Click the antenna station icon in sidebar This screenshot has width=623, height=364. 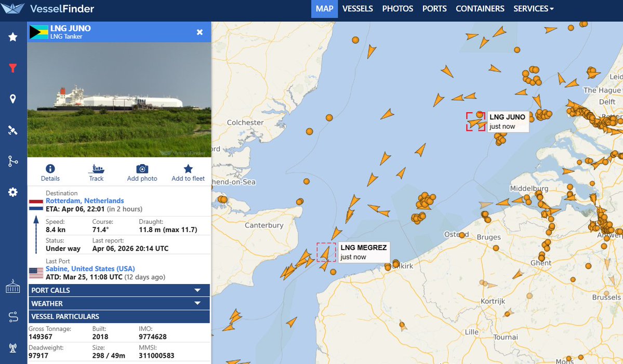coord(12,348)
